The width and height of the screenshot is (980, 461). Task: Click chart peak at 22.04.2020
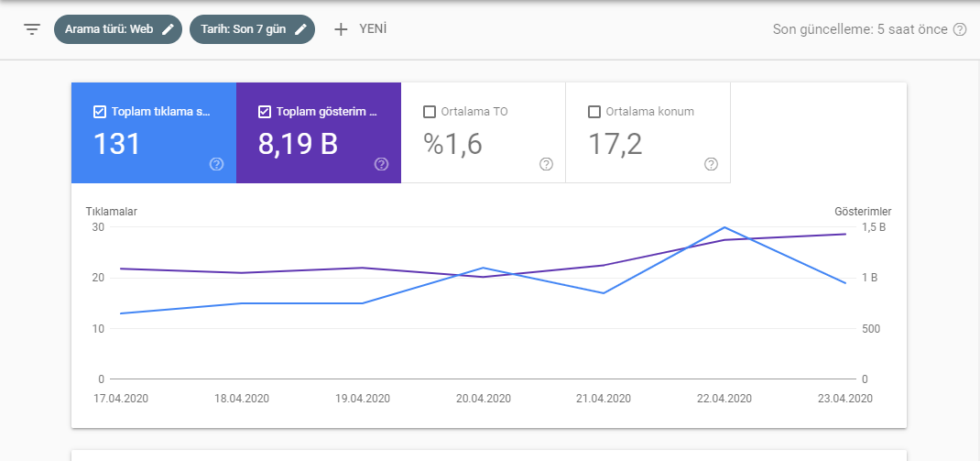[724, 227]
